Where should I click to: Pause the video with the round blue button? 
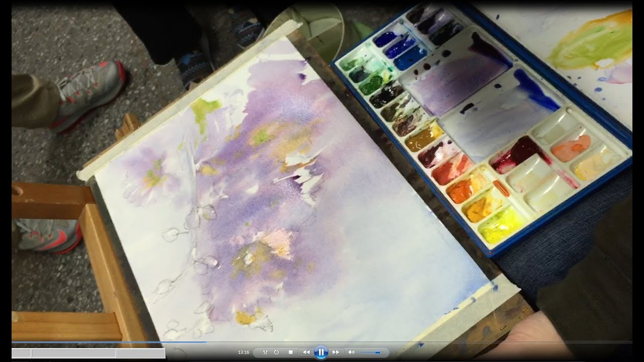(x=320, y=352)
